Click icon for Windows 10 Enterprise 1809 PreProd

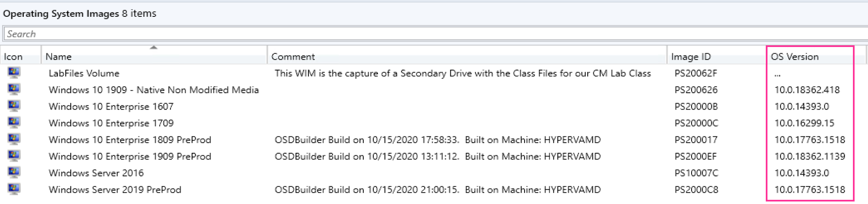coord(13,140)
